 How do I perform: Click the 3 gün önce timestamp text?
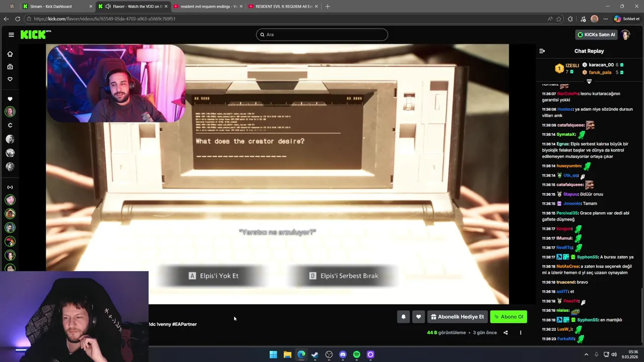click(485, 332)
